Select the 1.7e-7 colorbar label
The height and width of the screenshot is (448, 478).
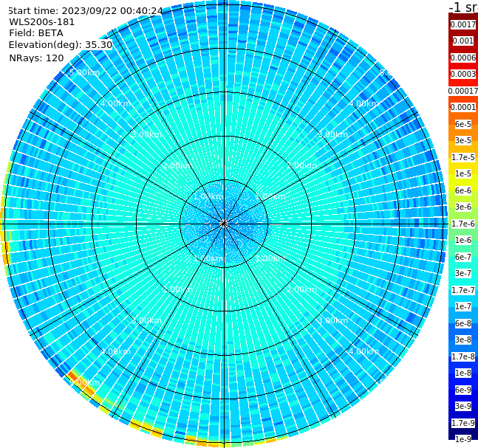click(x=463, y=290)
